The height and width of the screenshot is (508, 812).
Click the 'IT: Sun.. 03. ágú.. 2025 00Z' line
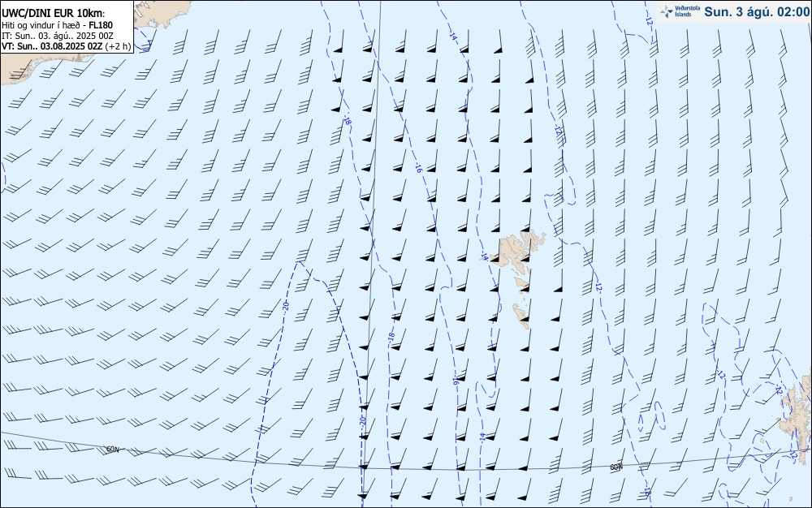(58, 36)
